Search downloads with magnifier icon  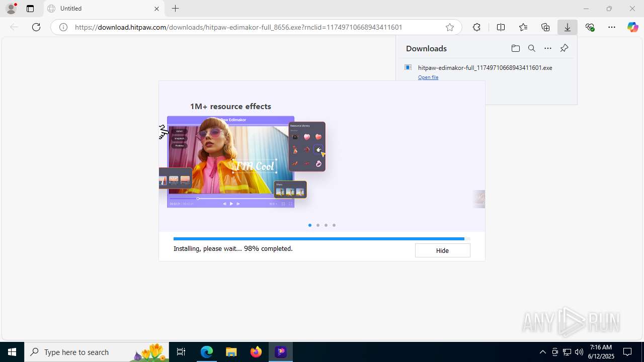[531, 48]
